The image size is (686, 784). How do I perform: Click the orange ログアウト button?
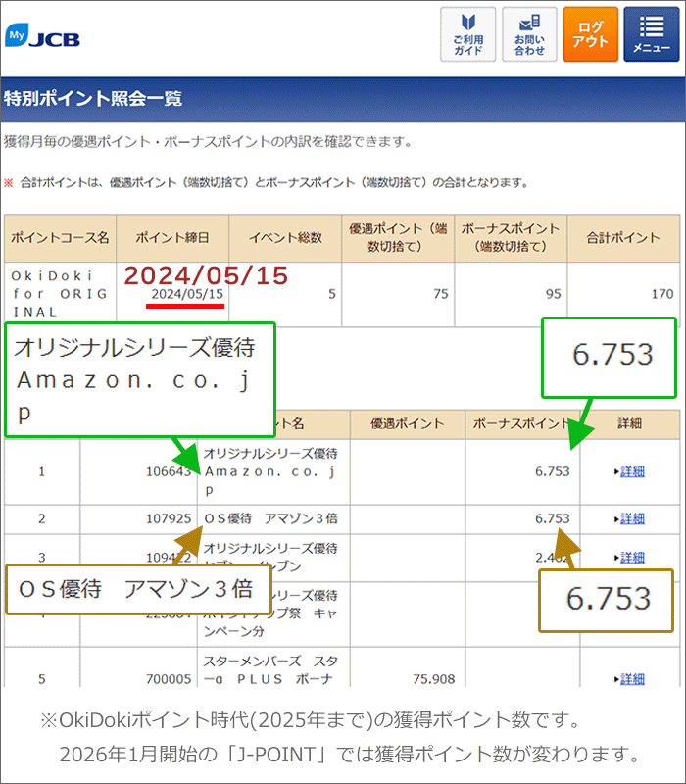591,34
